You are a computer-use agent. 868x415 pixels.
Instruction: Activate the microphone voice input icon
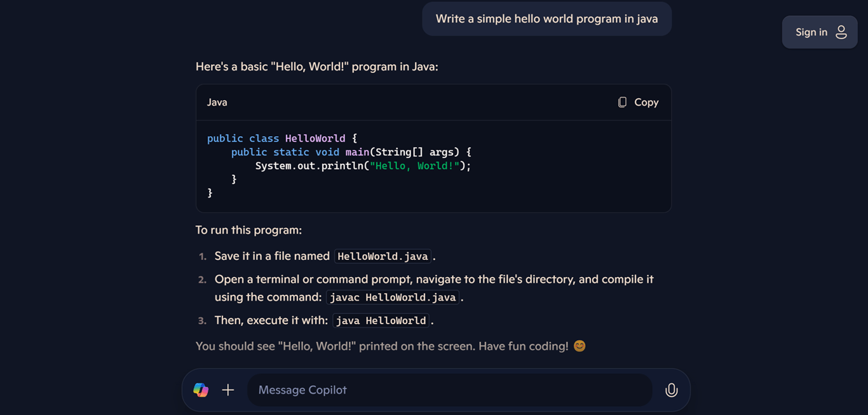click(x=671, y=390)
